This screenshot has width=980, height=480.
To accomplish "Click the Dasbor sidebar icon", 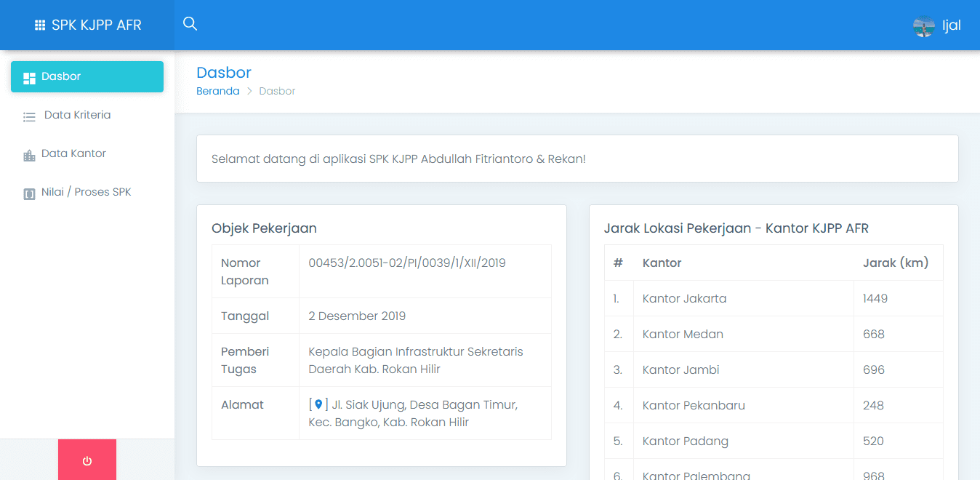I will click(29, 78).
